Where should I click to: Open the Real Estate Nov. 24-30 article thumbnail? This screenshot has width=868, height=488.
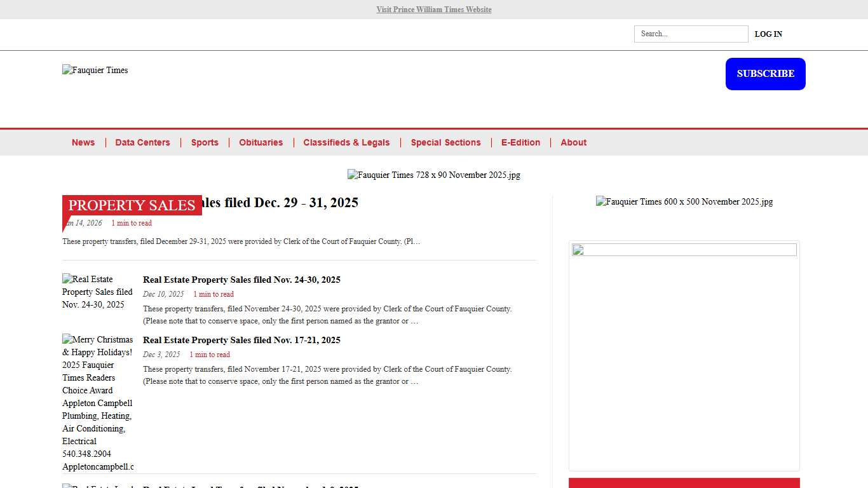click(97, 292)
